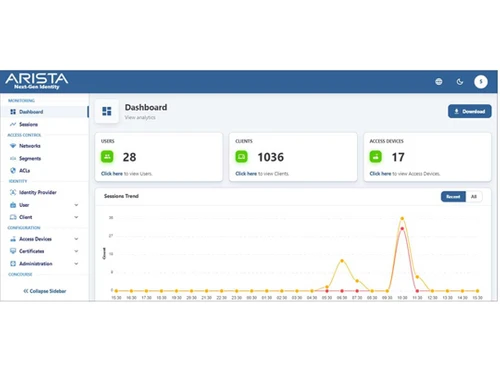Open the user profile avatar
The image size is (500, 375).
pyautogui.click(x=481, y=82)
